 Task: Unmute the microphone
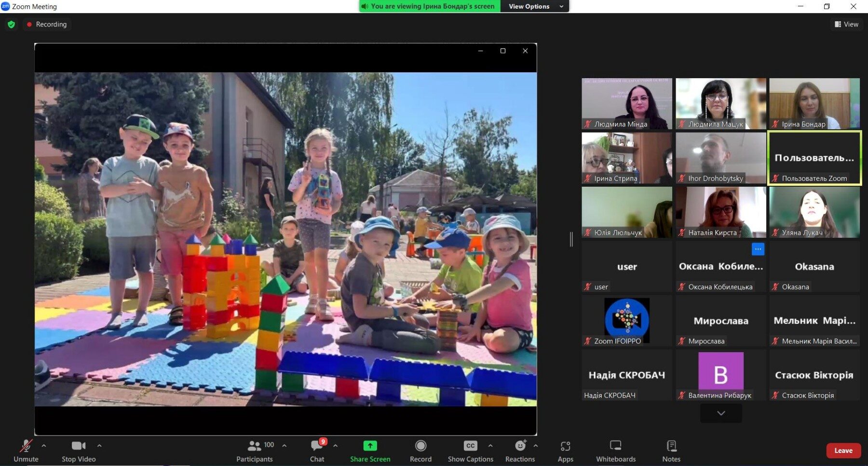pyautogui.click(x=26, y=451)
